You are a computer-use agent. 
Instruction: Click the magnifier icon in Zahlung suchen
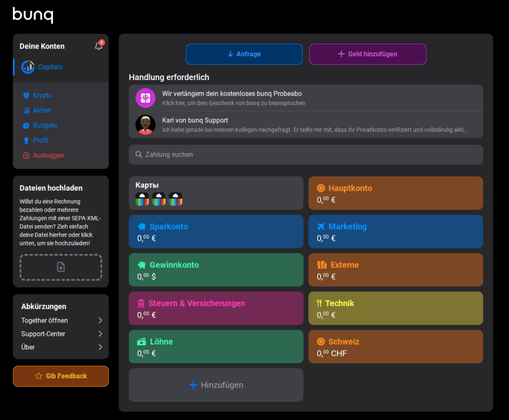pyautogui.click(x=139, y=155)
